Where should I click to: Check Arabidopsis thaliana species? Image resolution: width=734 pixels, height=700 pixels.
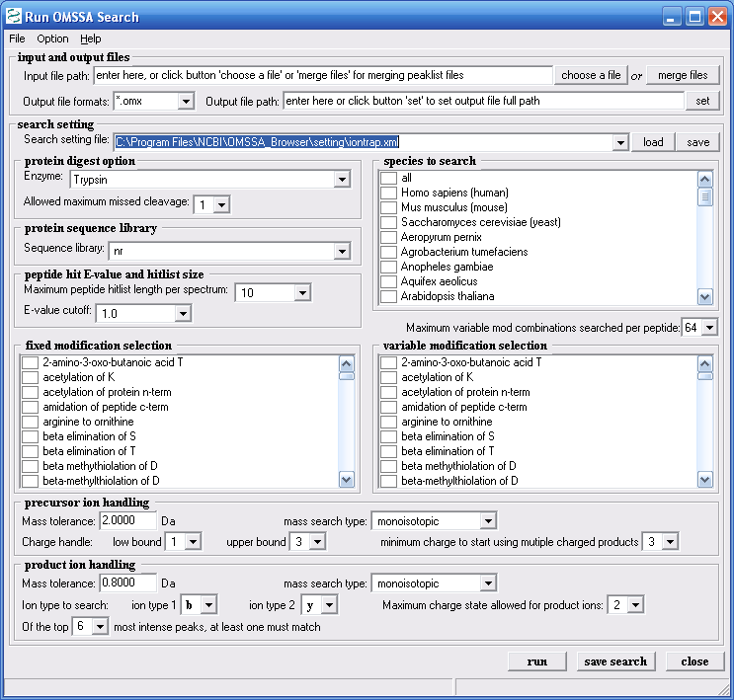[x=388, y=296]
